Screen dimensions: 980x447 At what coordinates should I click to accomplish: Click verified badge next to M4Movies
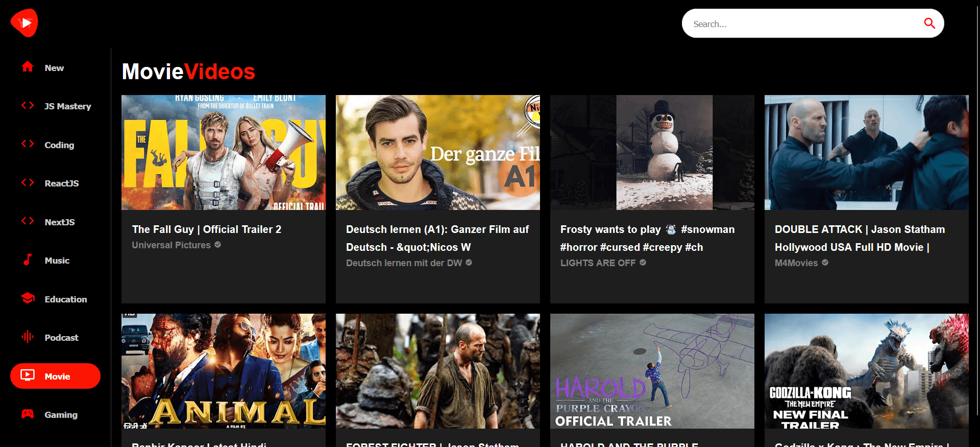point(825,263)
